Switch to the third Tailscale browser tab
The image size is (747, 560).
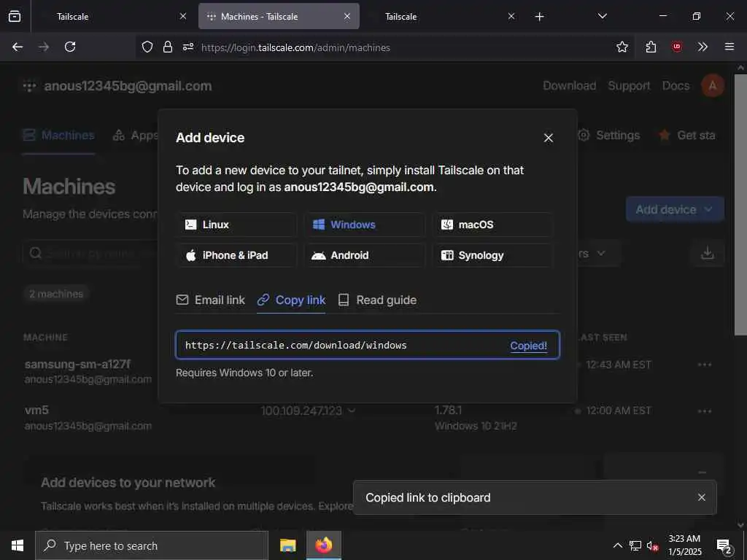(x=443, y=16)
